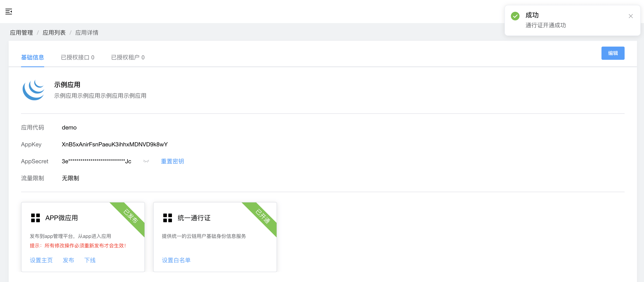Collapse the sidebar menu icon
644x282 pixels.
click(x=9, y=12)
